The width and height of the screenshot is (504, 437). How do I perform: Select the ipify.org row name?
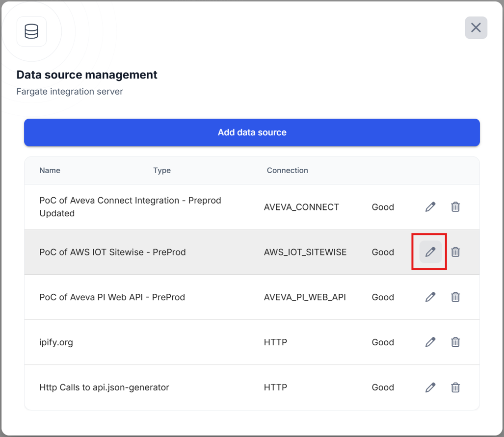56,342
